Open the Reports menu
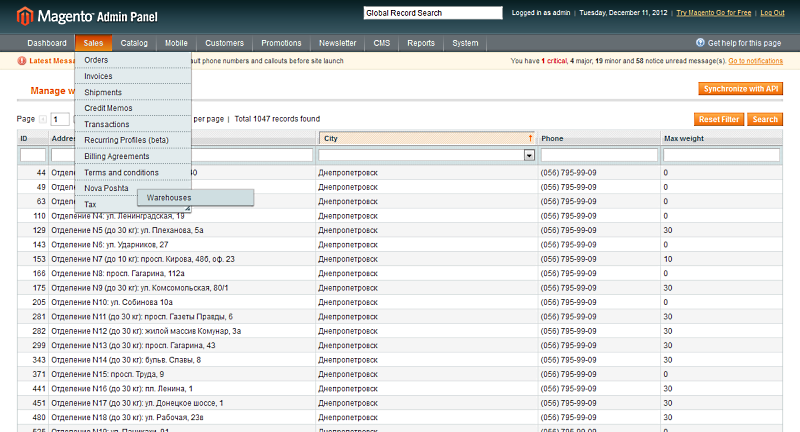 coord(421,43)
